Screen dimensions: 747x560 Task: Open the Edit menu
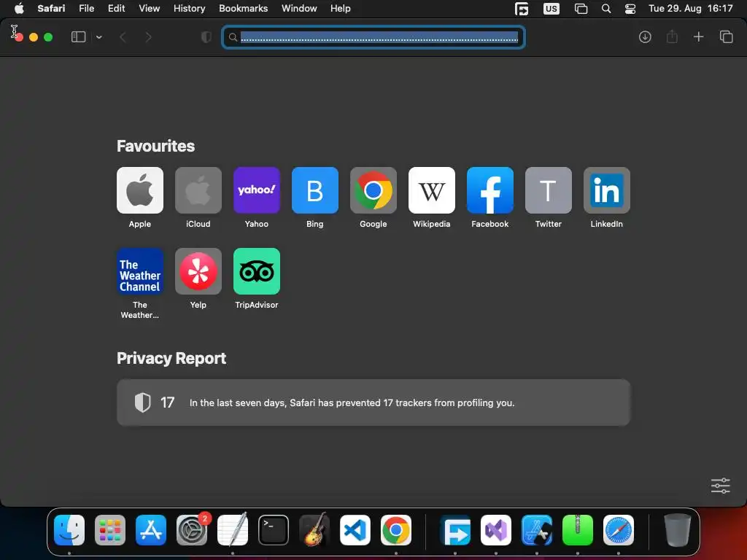[x=116, y=9]
